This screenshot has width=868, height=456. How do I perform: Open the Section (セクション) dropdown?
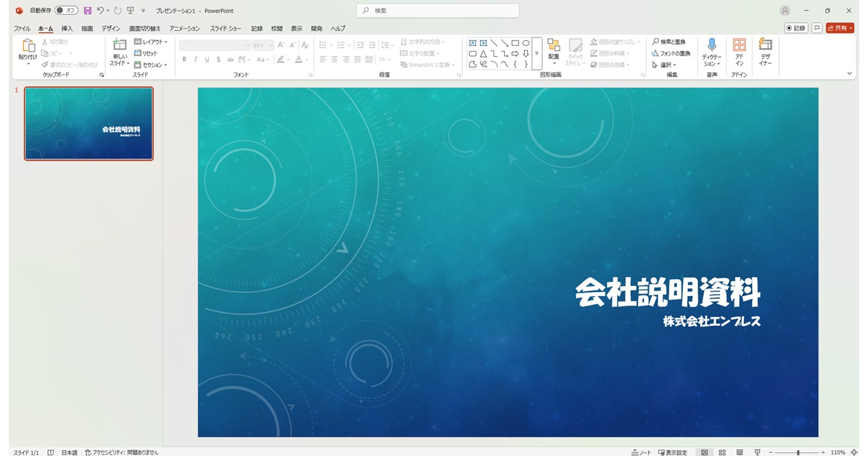coord(151,65)
